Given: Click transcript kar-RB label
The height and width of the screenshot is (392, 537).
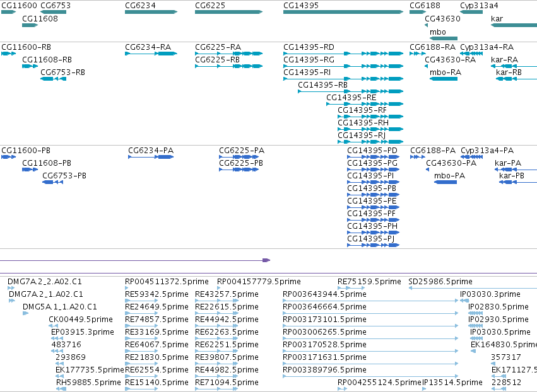Looking at the screenshot, I should click(x=509, y=72).
